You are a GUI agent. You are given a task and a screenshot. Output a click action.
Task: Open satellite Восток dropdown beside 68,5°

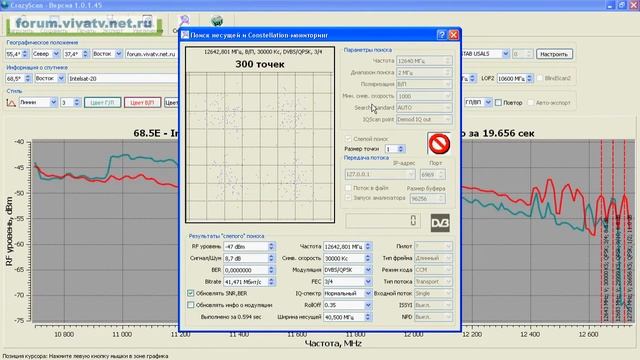point(61,78)
